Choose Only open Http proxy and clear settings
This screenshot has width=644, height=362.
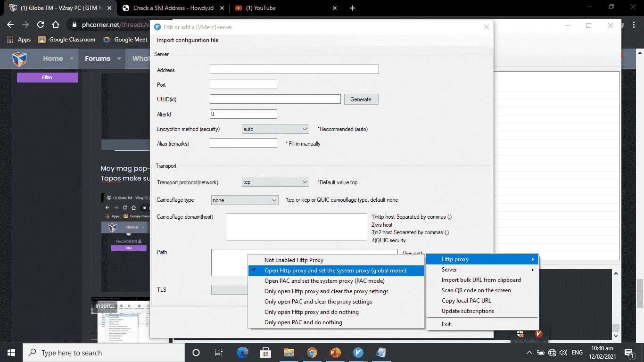336,291
